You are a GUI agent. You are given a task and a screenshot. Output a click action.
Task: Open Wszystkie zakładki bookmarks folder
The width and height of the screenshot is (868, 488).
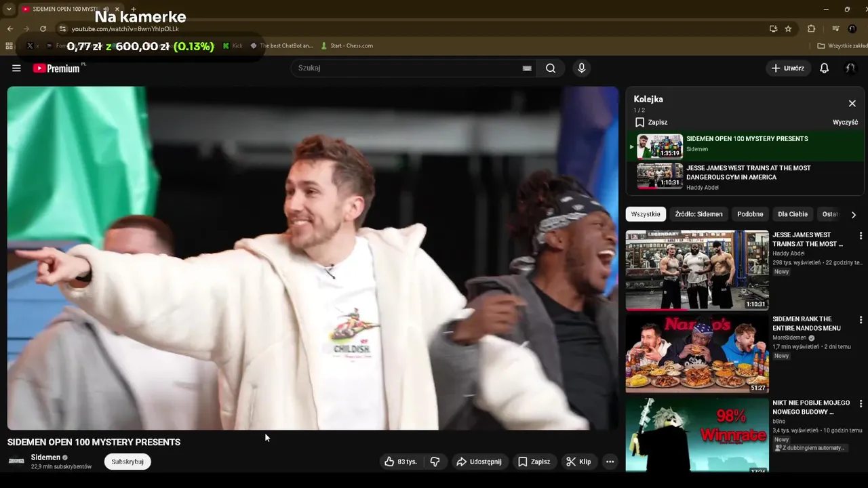pos(842,46)
